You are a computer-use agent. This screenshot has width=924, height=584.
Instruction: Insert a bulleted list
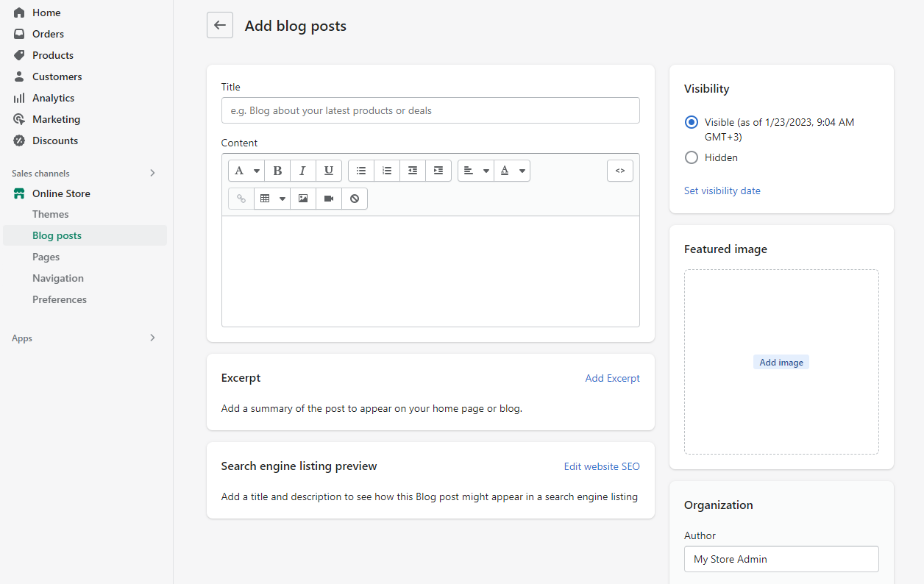coord(361,171)
